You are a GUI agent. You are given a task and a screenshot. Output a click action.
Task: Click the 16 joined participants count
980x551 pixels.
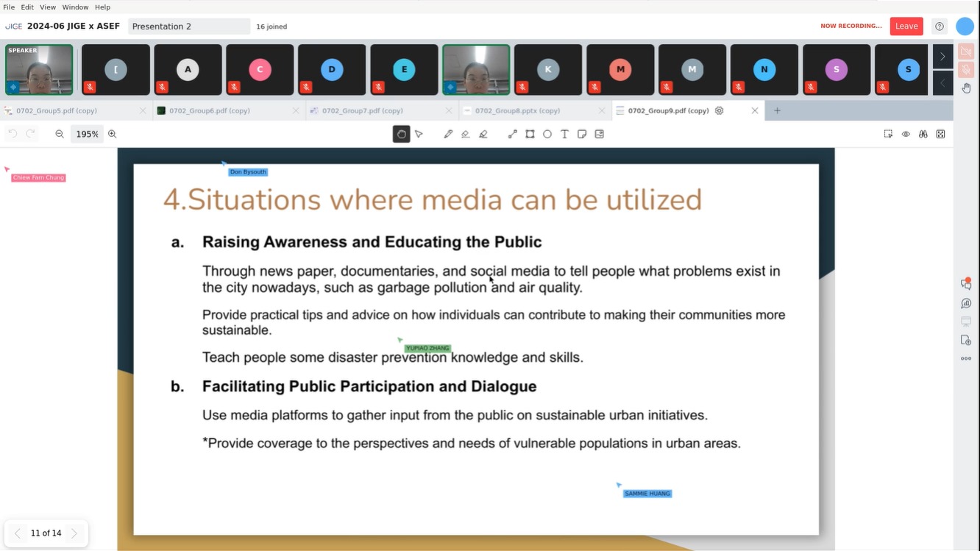point(271,26)
